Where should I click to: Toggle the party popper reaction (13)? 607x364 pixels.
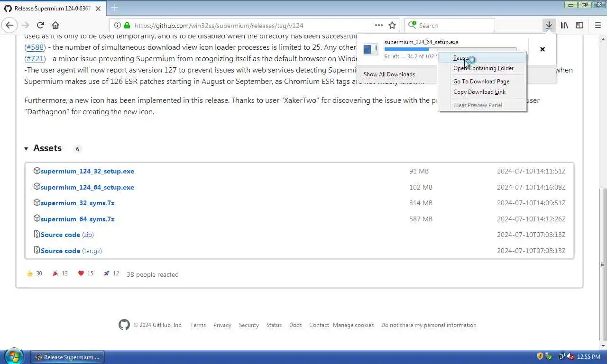point(60,273)
